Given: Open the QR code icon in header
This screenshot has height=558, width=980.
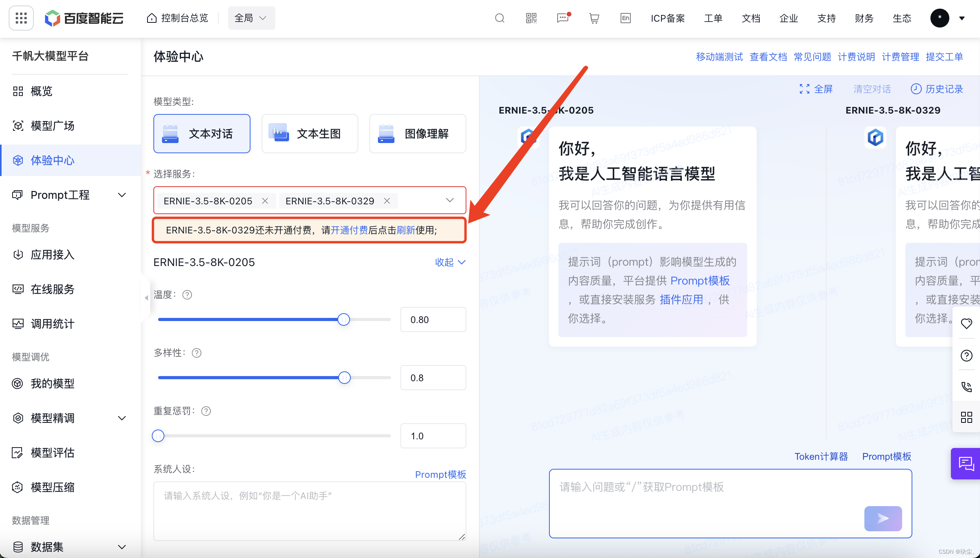Looking at the screenshot, I should tap(531, 18).
